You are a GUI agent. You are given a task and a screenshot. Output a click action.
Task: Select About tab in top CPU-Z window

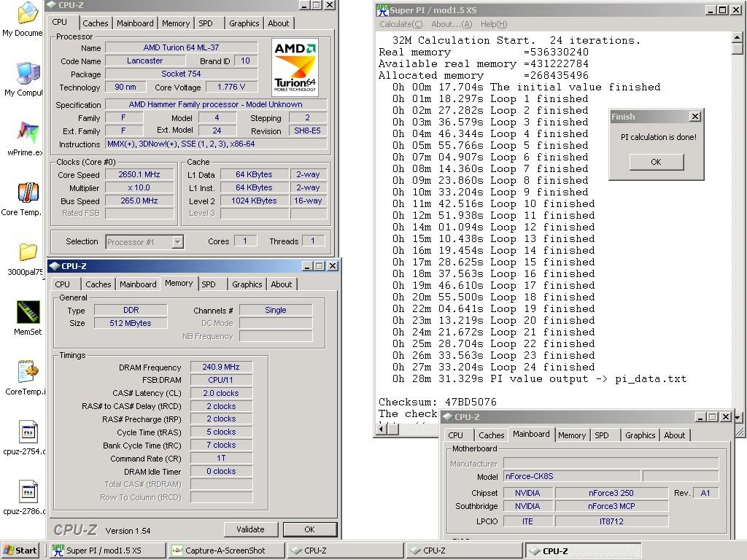[279, 23]
